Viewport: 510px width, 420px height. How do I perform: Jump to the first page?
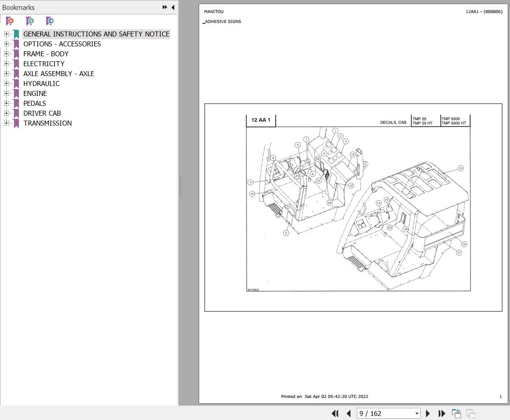pyautogui.click(x=335, y=413)
